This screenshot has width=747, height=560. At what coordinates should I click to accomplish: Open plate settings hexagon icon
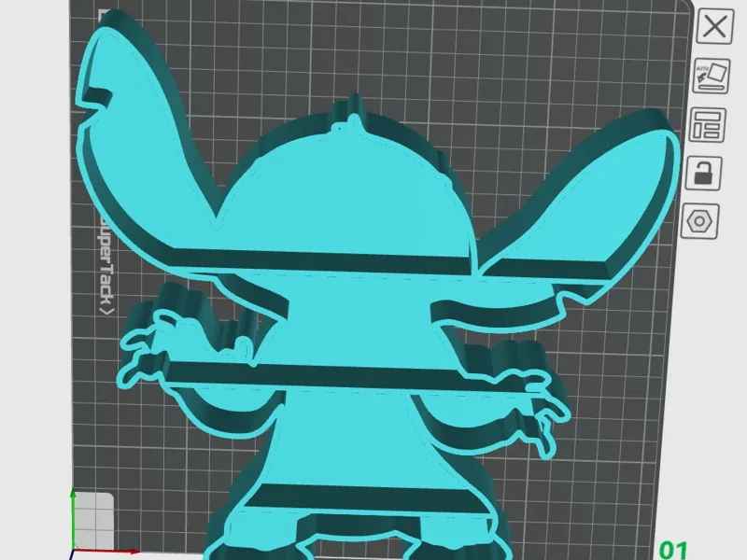click(x=699, y=221)
